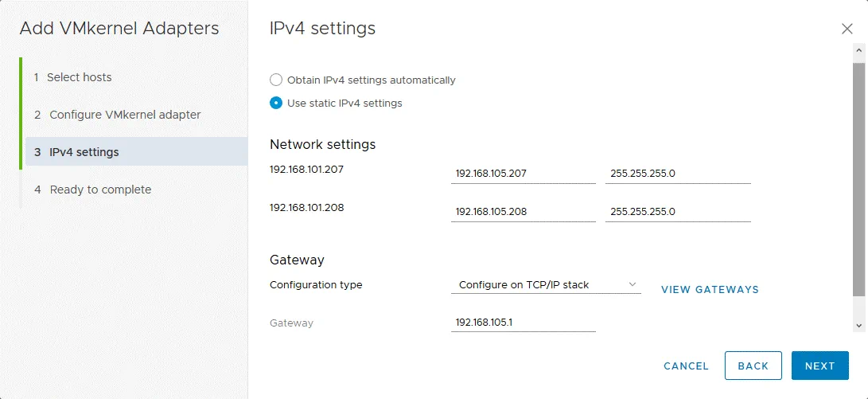Click the IP field containing 192.168.105.208
Viewport: 868px width, 399px height.
click(522, 212)
